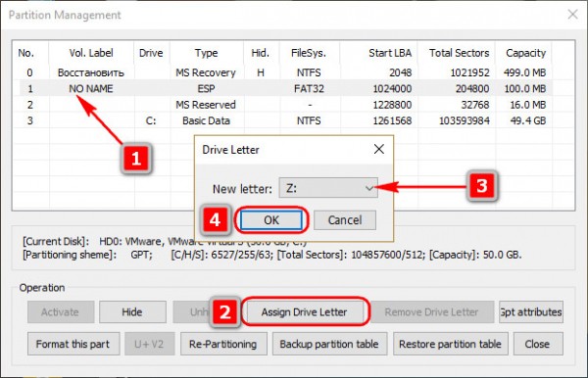Click the Close button in Operation group
The width and height of the screenshot is (588, 378).
click(538, 344)
